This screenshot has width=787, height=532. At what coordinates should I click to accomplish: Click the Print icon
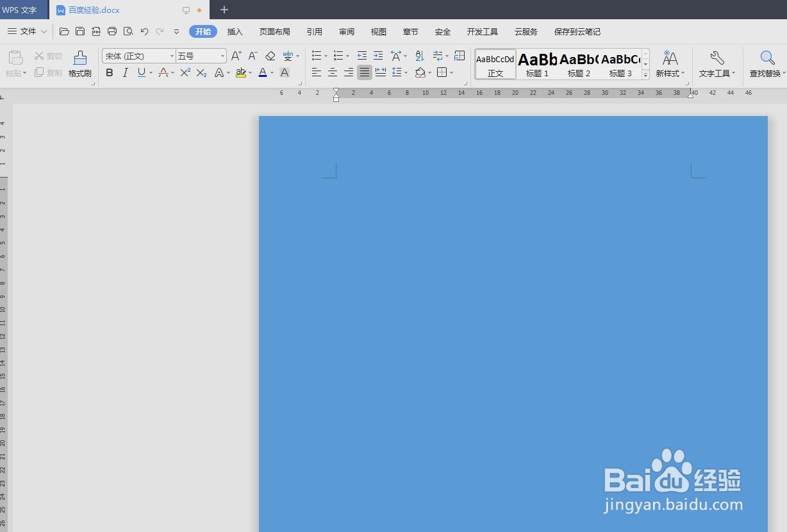tap(112, 31)
